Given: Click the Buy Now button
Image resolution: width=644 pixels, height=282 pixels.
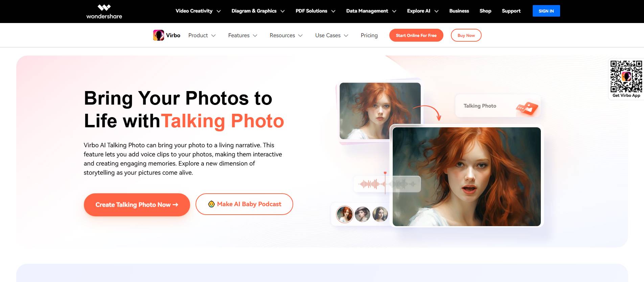Looking at the screenshot, I should [466, 35].
